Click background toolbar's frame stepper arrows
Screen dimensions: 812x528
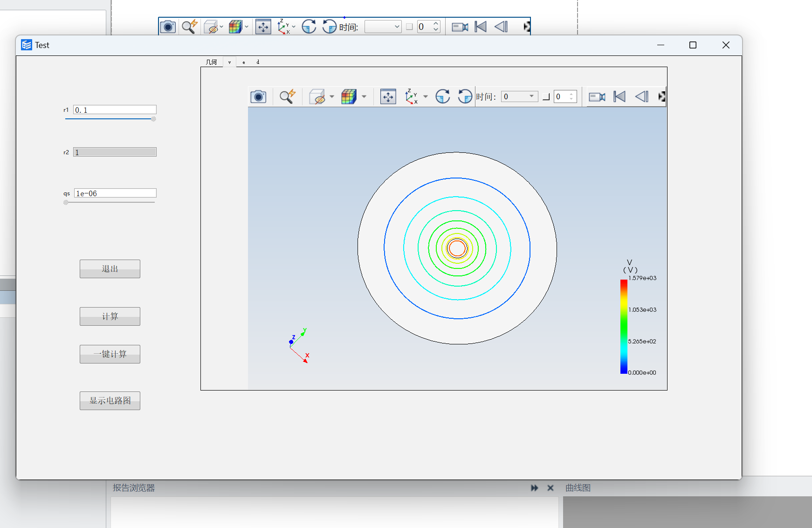pos(436,27)
